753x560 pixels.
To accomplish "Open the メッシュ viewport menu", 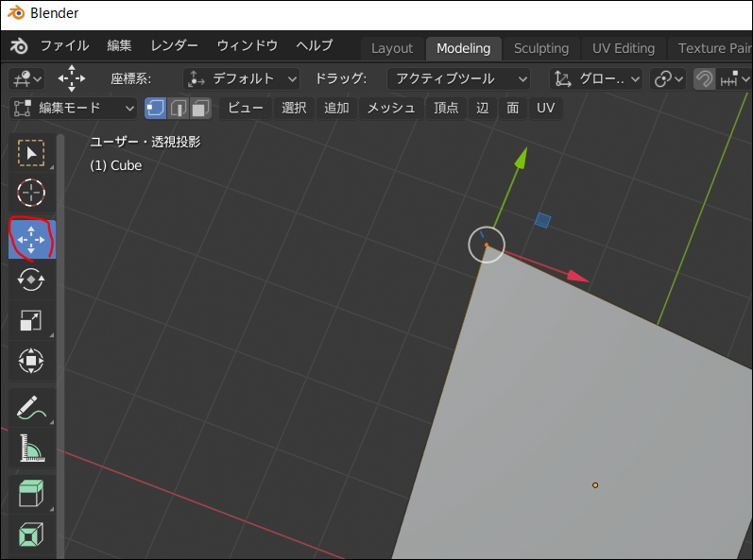I will pyautogui.click(x=391, y=108).
